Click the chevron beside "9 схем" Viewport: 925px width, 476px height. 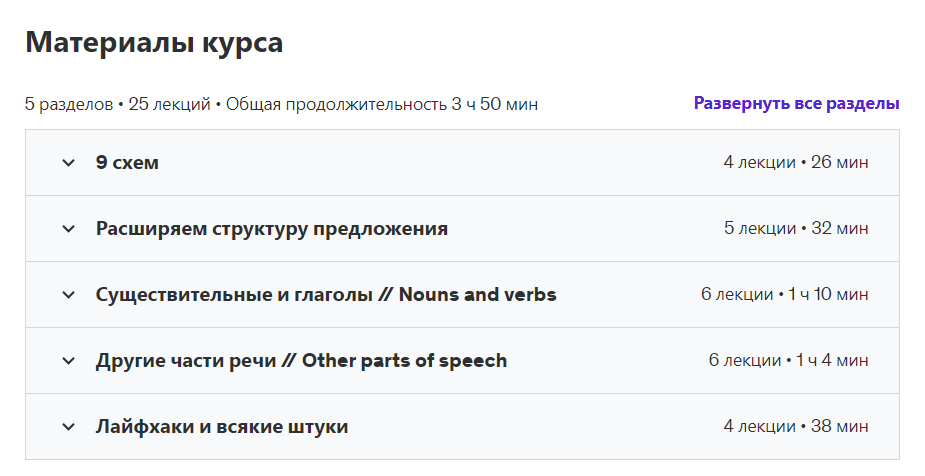point(68,163)
